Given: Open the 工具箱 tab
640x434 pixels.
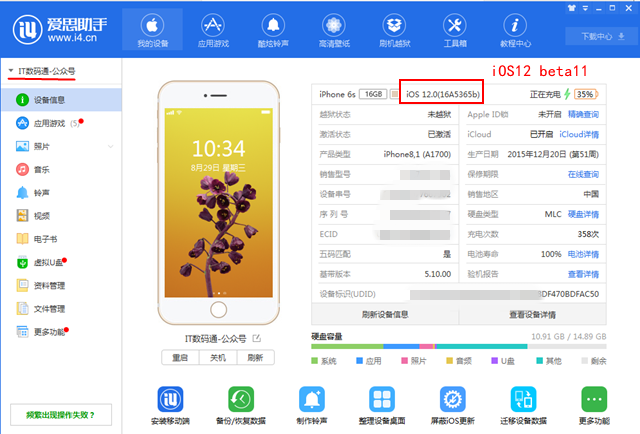Looking at the screenshot, I should [455, 30].
